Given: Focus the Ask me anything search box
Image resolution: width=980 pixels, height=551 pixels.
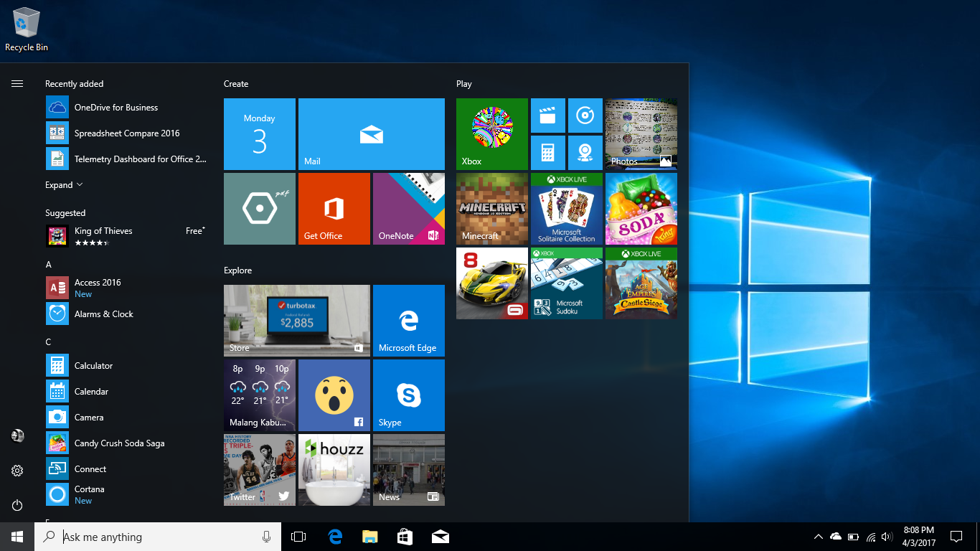Looking at the screenshot, I should (157, 537).
